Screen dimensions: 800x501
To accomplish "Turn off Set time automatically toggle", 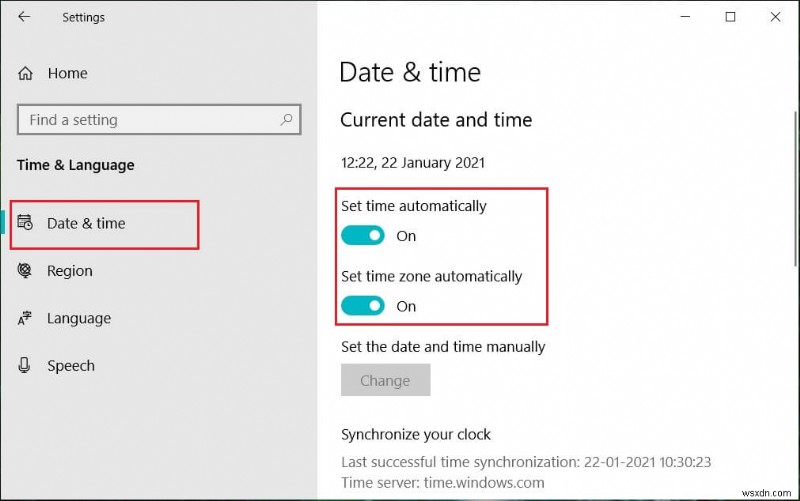I will click(x=363, y=236).
